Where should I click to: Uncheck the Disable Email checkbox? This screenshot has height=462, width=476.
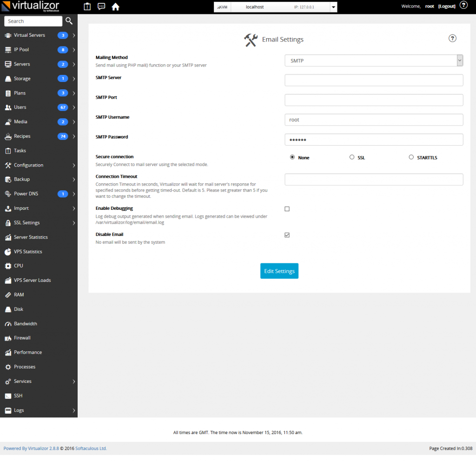coord(287,235)
